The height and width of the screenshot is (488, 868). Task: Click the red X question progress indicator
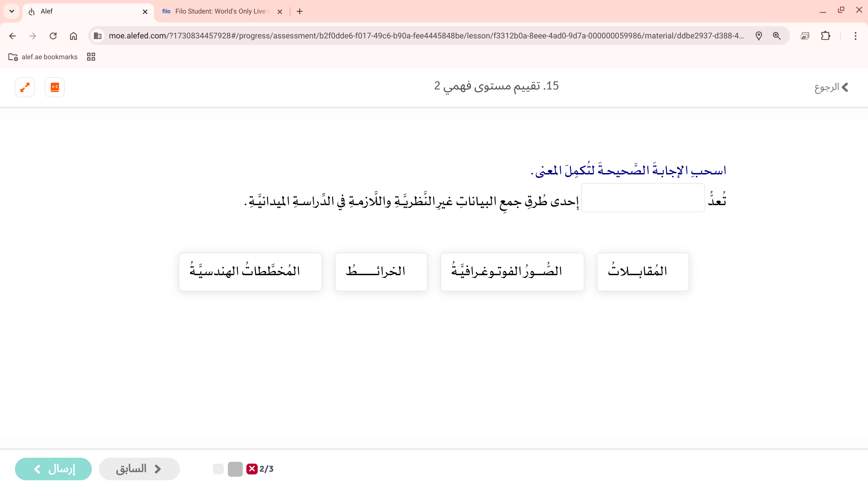(252, 469)
